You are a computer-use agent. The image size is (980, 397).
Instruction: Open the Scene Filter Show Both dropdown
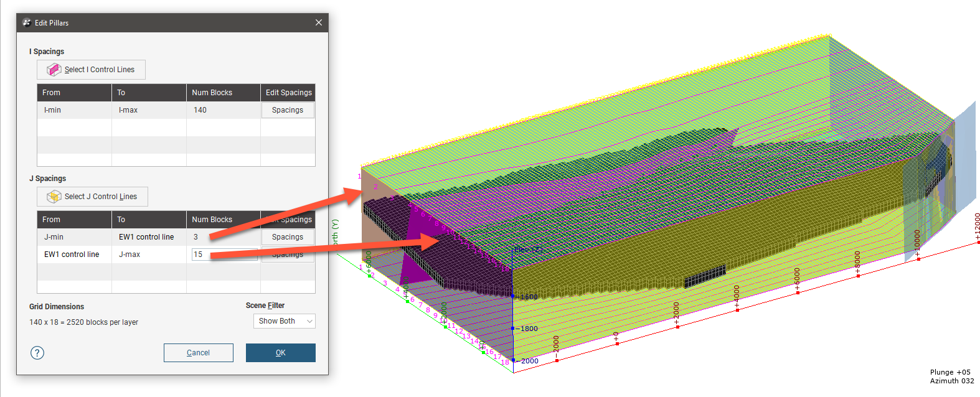click(284, 321)
